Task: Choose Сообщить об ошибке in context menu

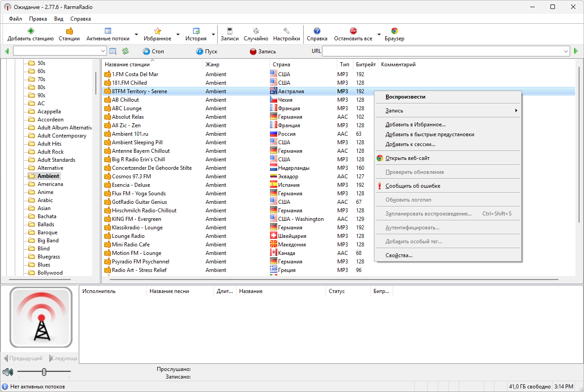Action: (448, 186)
